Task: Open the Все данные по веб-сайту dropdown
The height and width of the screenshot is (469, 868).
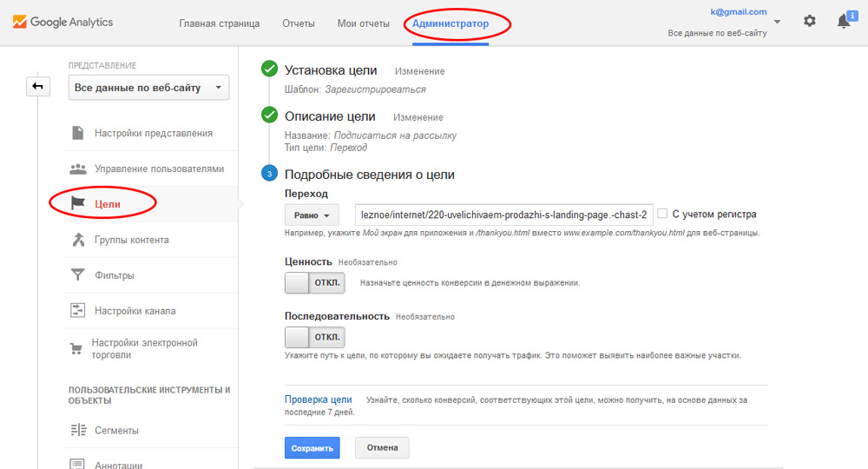Action: coord(149,88)
